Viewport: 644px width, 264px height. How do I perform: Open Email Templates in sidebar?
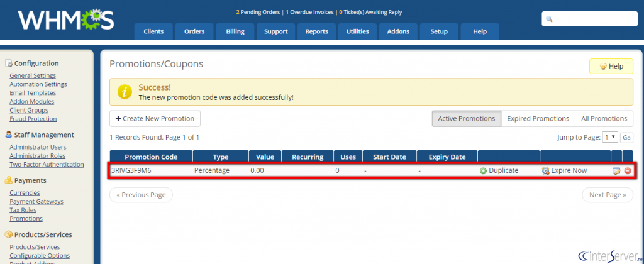pos(33,93)
